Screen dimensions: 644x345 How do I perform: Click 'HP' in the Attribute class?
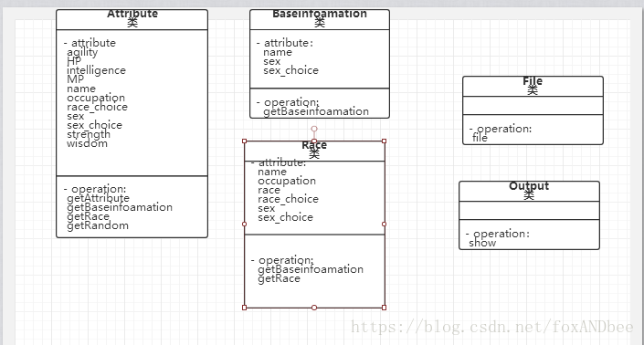point(74,61)
